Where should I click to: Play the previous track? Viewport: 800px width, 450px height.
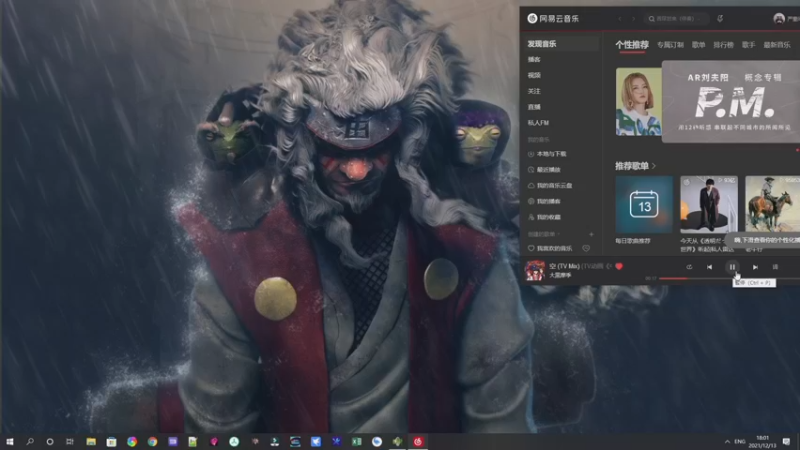[709, 267]
